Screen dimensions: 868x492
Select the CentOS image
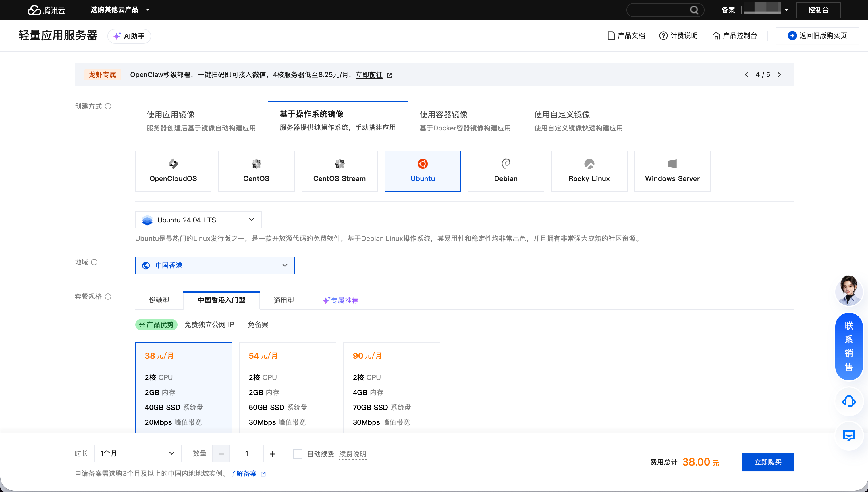(256, 171)
